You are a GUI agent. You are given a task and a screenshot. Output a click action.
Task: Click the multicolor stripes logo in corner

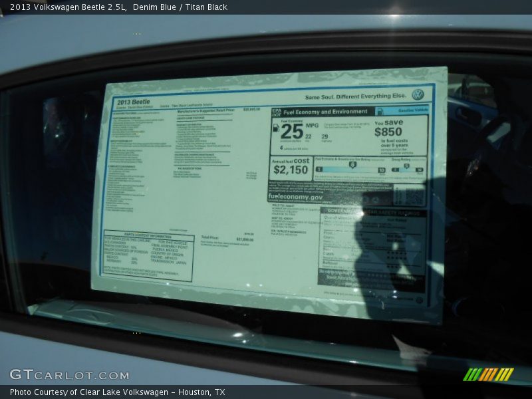488,374
